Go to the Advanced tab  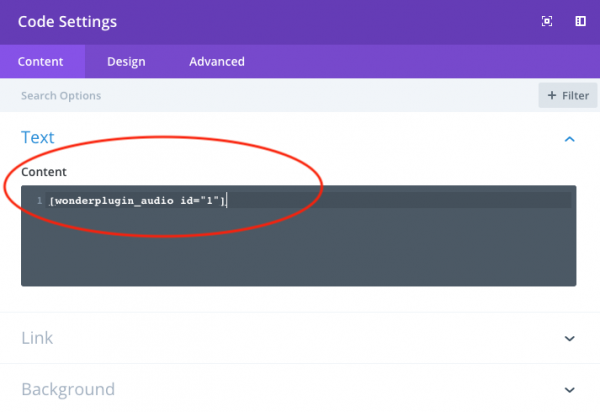[x=217, y=61]
